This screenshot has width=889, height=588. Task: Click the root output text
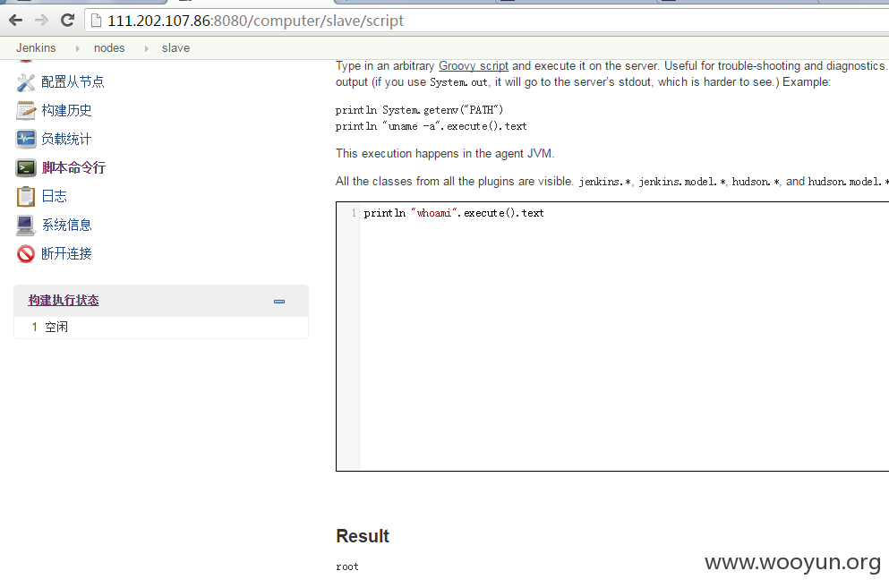(347, 567)
